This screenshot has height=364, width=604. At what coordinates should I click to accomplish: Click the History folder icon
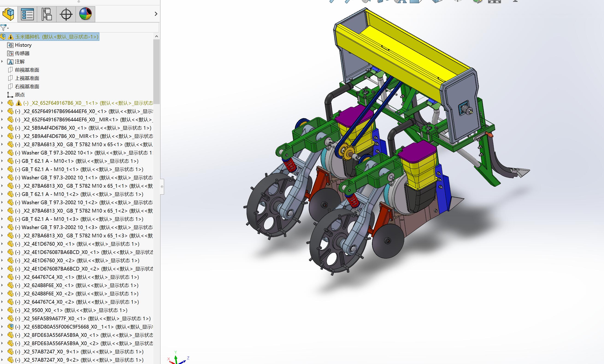click(x=10, y=45)
